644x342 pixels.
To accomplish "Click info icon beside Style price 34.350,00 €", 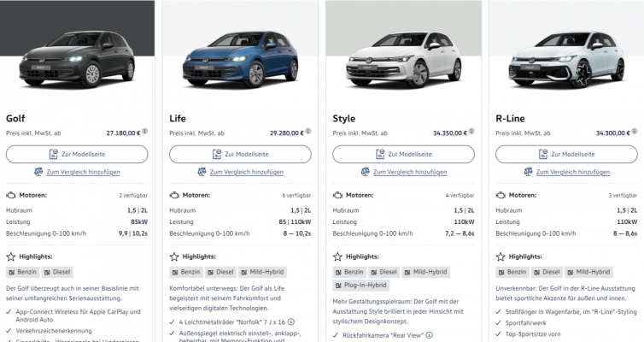I will tap(471, 132).
